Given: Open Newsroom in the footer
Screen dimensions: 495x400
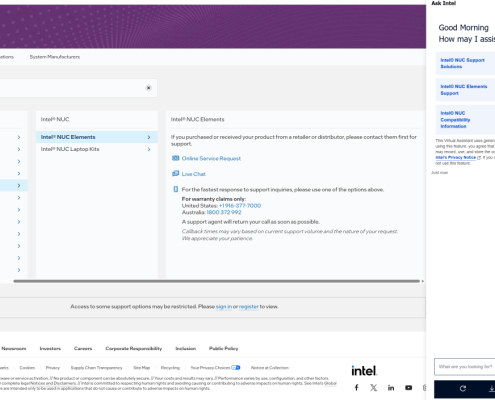Looking at the screenshot, I should point(14,349).
